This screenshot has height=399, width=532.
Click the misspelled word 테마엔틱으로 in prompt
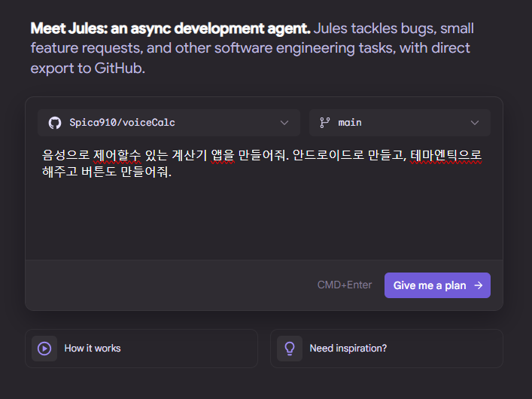(x=445, y=156)
